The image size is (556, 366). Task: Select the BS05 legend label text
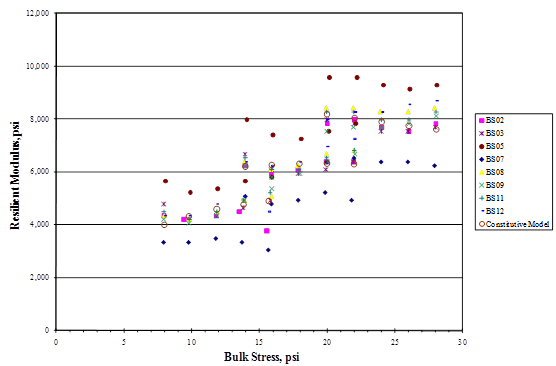[495, 146]
